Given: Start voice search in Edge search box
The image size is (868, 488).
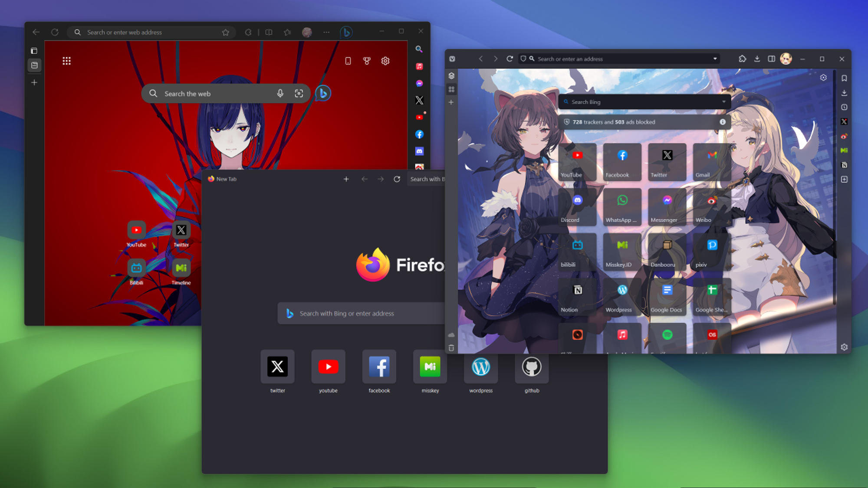Looking at the screenshot, I should [280, 93].
